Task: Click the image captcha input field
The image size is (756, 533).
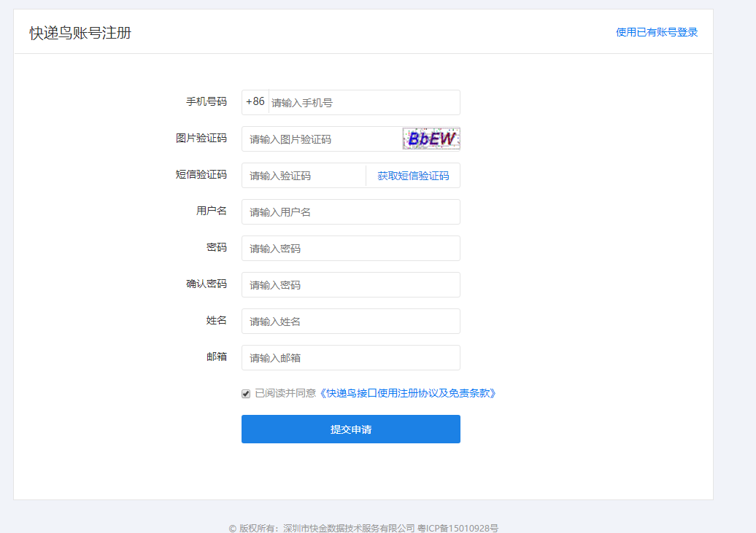Action: [322, 139]
